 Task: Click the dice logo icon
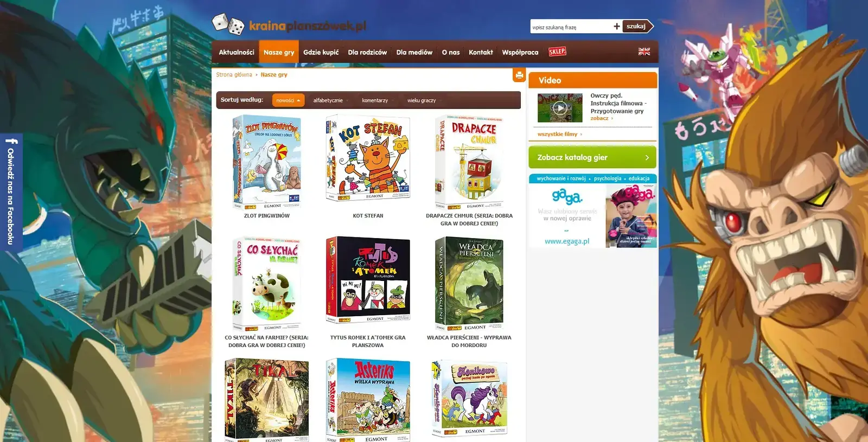point(228,24)
